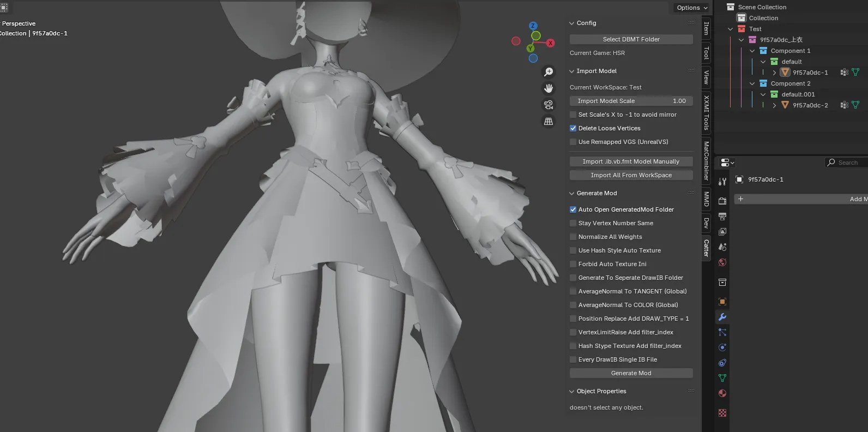This screenshot has height=432, width=868.
Task: Enable Forbid Auto Texture Ini
Action: pyautogui.click(x=573, y=264)
